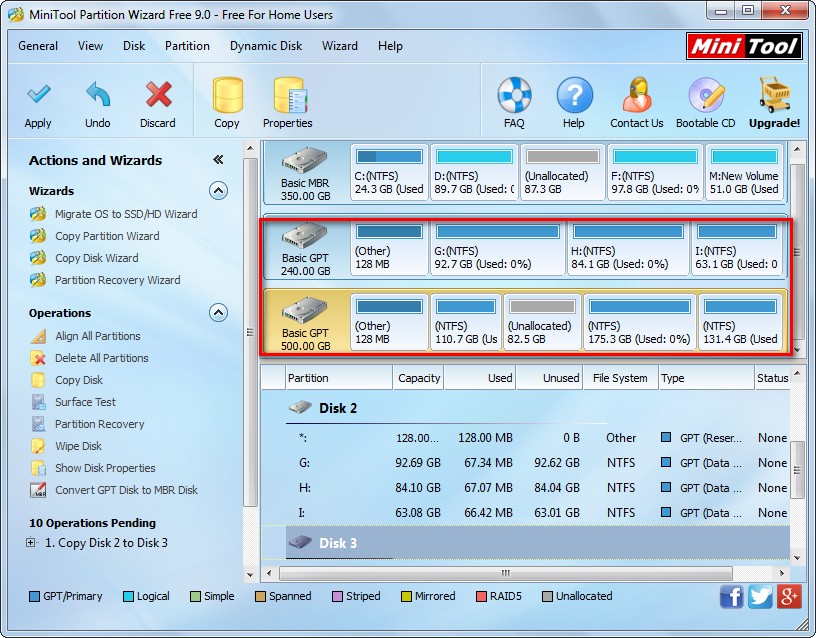Click the Wipe Disk icon
Image resolution: width=816 pixels, height=638 pixels.
pos(38,446)
